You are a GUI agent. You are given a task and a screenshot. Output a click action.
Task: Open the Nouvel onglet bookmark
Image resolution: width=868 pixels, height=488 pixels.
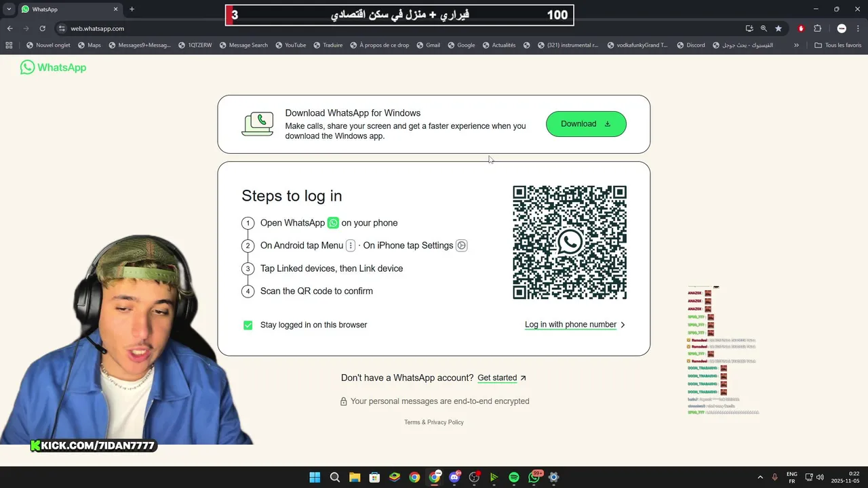(48, 45)
